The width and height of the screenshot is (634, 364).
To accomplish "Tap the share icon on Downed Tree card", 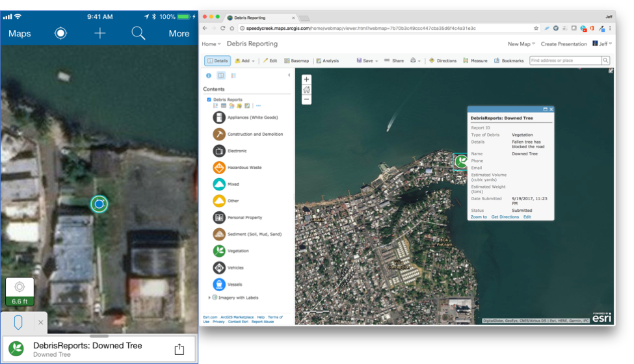I will click(x=179, y=349).
